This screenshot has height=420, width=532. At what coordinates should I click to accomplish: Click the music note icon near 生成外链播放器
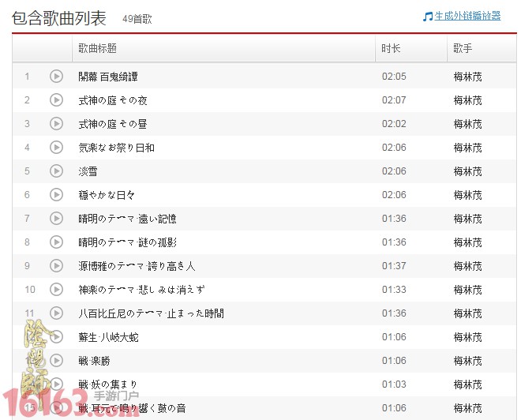427,16
